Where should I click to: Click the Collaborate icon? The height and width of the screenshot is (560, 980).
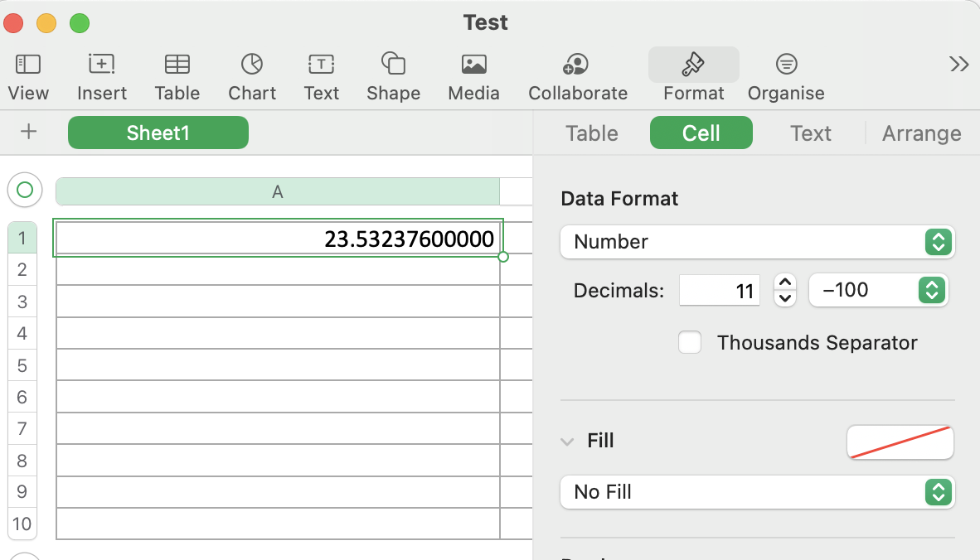pos(577,65)
